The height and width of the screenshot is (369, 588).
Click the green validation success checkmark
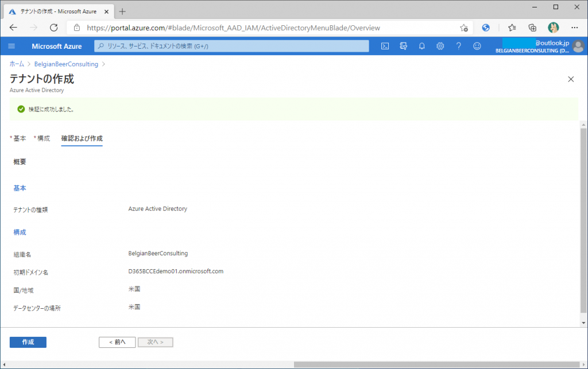pos(21,109)
